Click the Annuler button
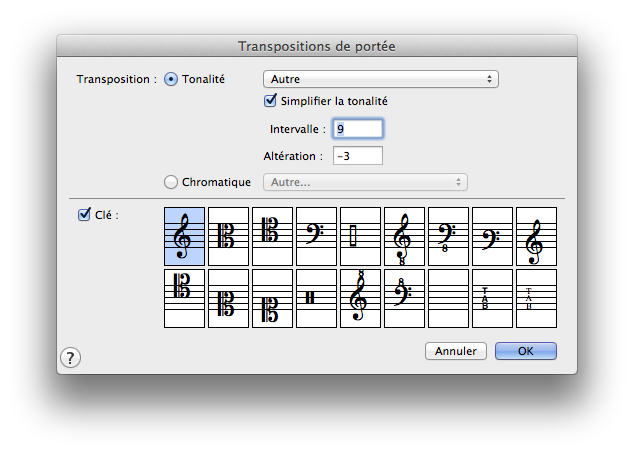 click(456, 351)
